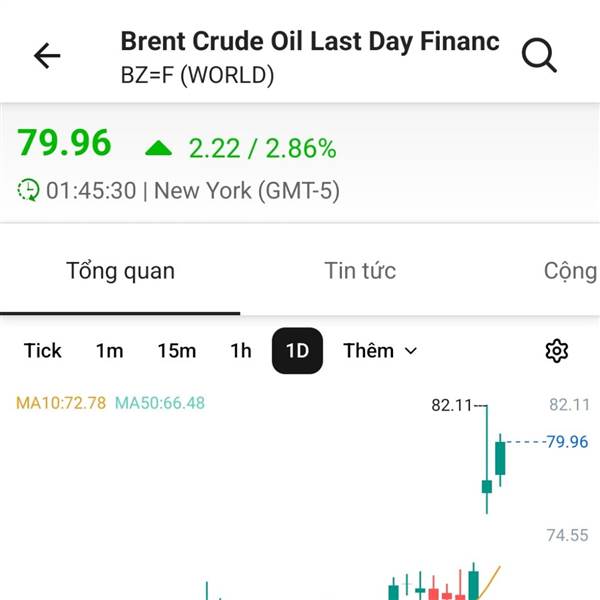Tap the back arrow icon
The image size is (600, 600).
(x=47, y=56)
